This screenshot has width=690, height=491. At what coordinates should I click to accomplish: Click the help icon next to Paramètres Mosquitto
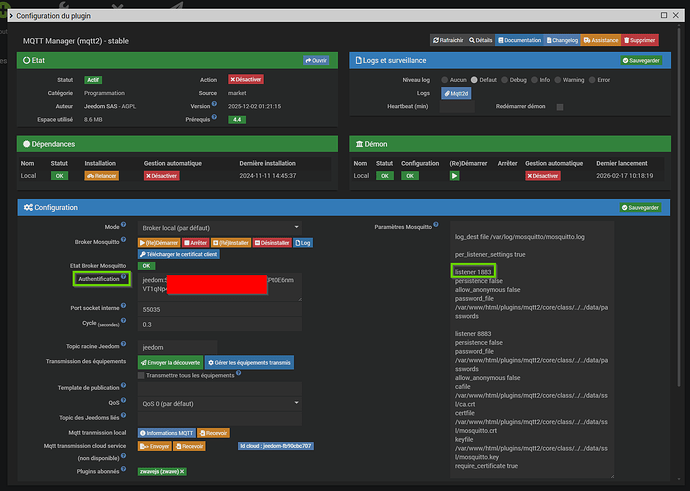(436, 227)
